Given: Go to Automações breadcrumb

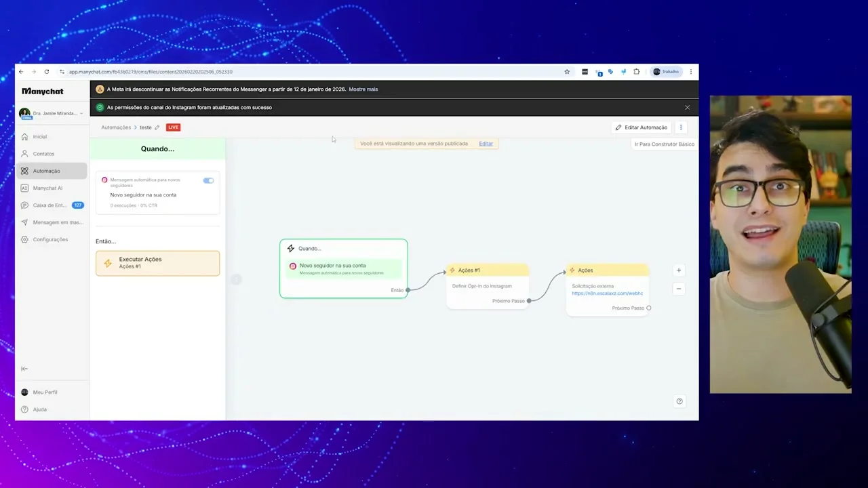Looking at the screenshot, I should pos(116,127).
